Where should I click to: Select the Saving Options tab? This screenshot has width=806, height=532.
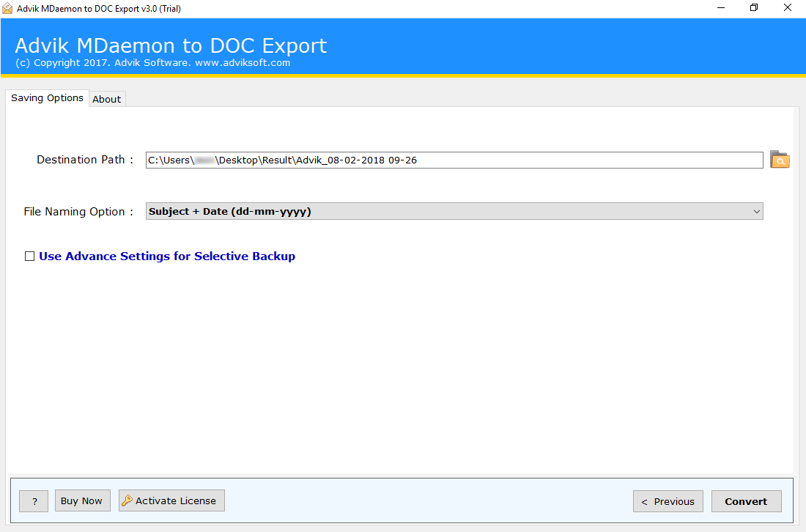pyautogui.click(x=48, y=97)
